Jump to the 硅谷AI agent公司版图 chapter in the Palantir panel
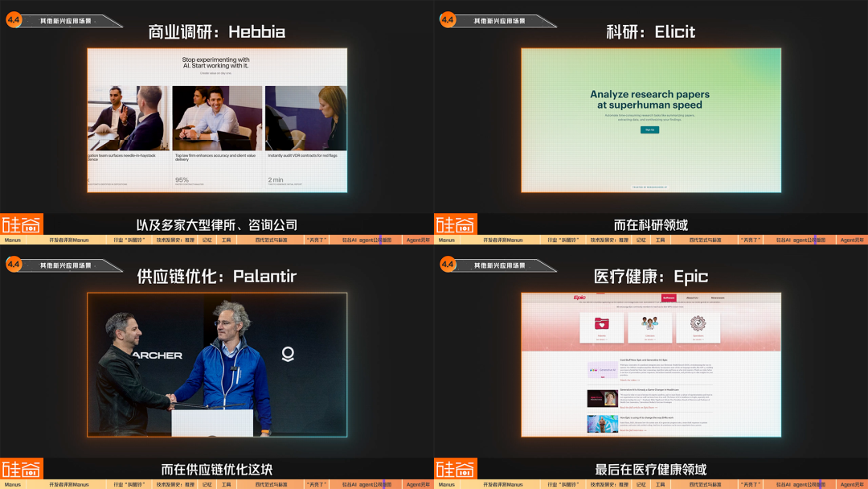868x489 pixels. [366, 484]
